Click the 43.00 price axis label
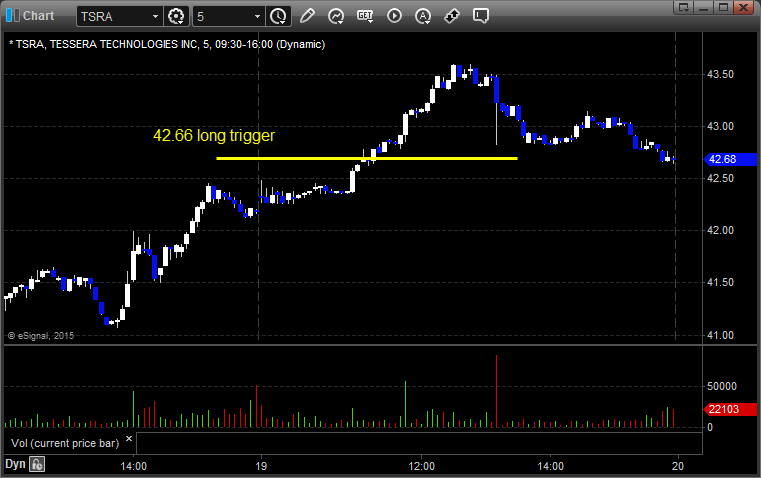 720,126
